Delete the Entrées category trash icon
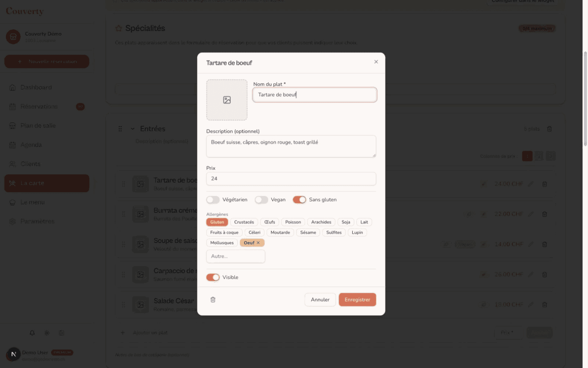The height and width of the screenshot is (368, 588). coord(549,129)
